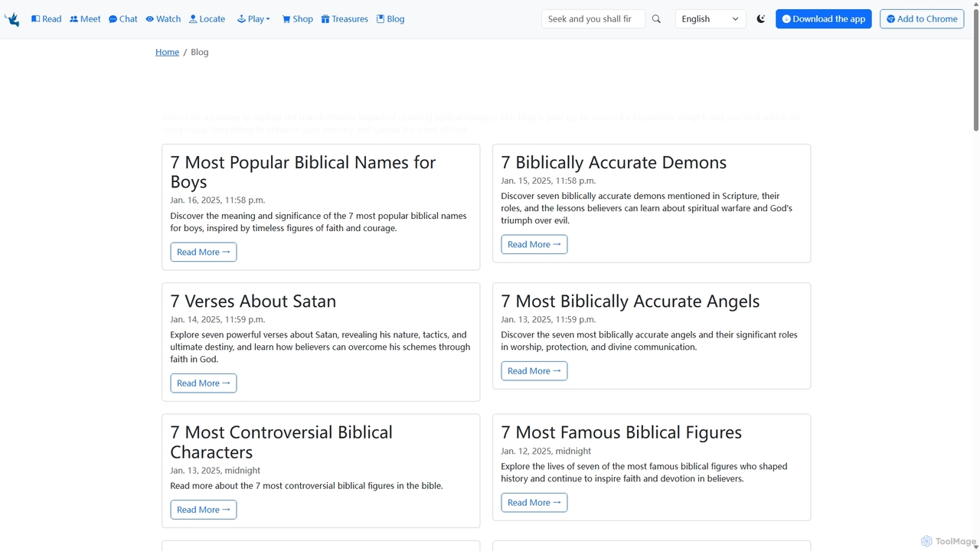Screen dimensions: 980x551
Task: Read More on Biblically Accurate Angels
Action: (x=534, y=370)
